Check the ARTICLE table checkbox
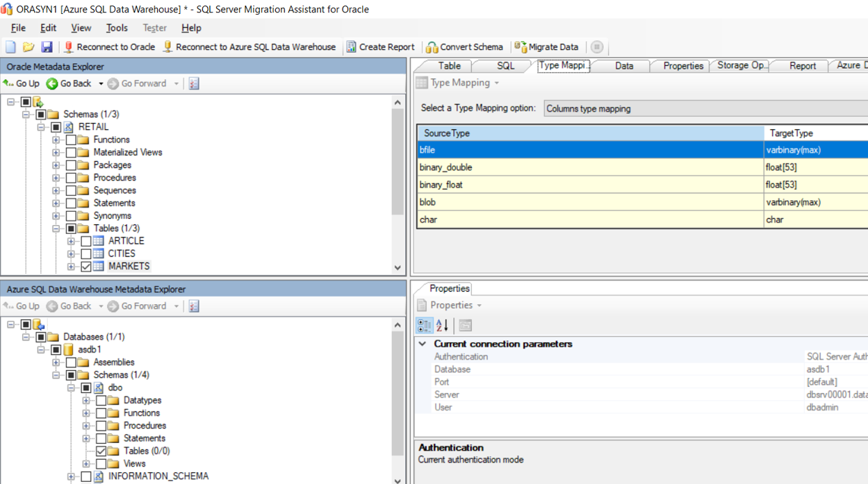The height and width of the screenshot is (484, 868). tap(86, 241)
